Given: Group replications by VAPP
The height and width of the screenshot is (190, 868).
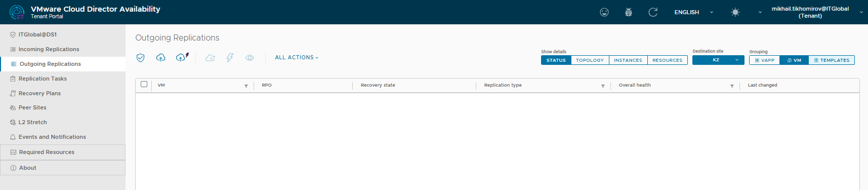Looking at the screenshot, I should point(764,60).
